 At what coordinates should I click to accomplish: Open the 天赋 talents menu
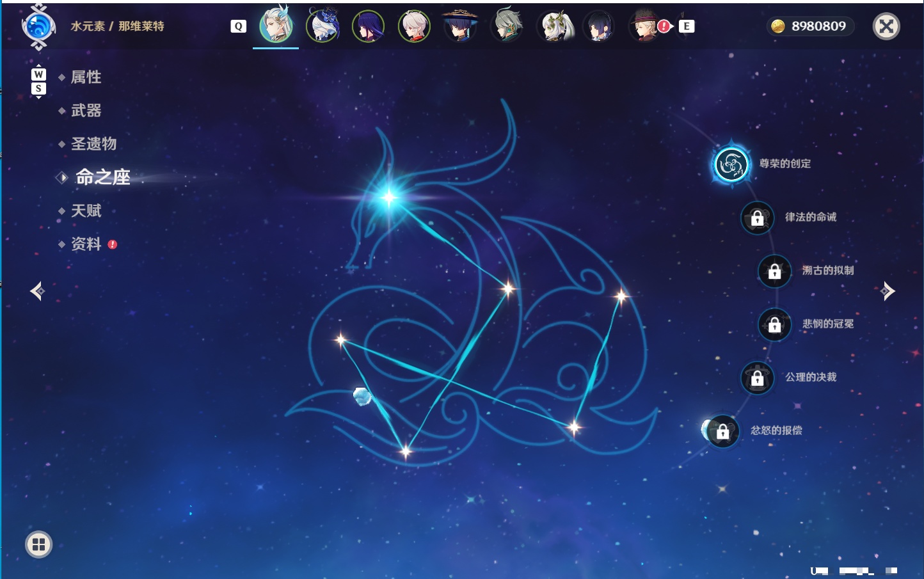click(x=86, y=210)
